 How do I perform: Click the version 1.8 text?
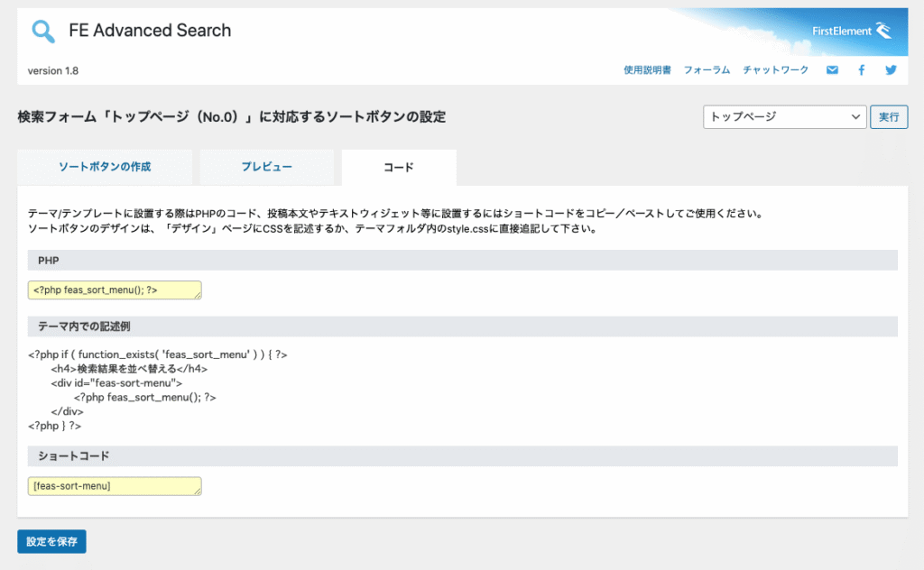coord(53,70)
